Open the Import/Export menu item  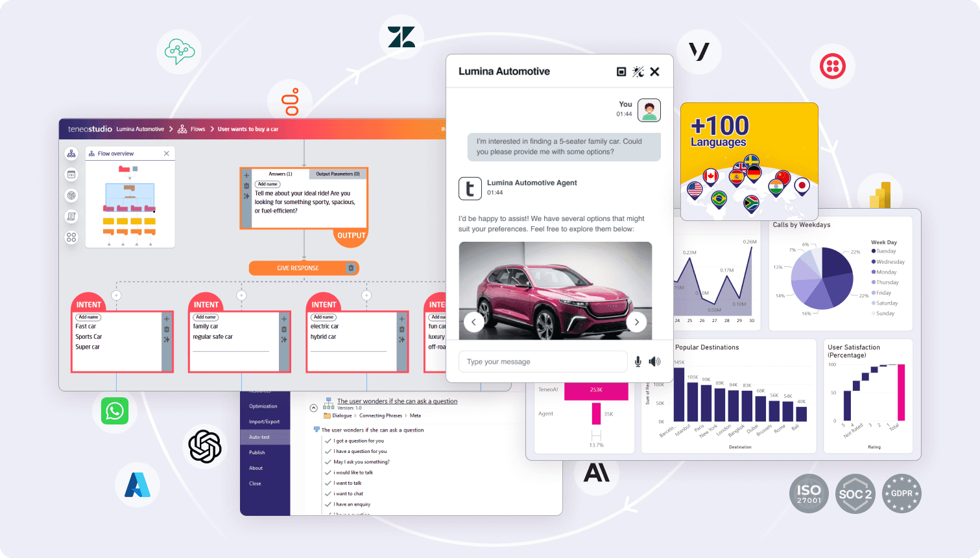(265, 422)
